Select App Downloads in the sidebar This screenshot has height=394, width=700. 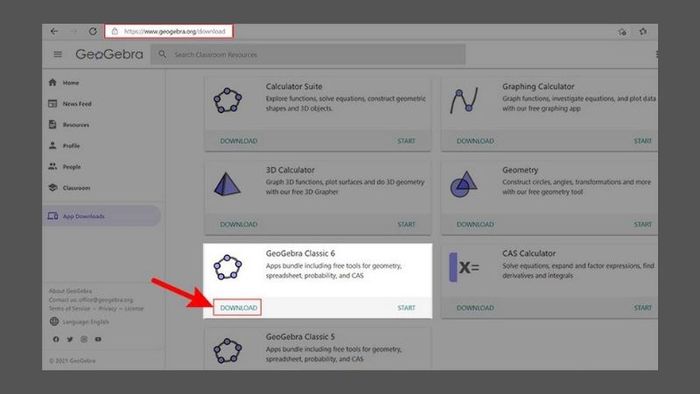coord(102,216)
